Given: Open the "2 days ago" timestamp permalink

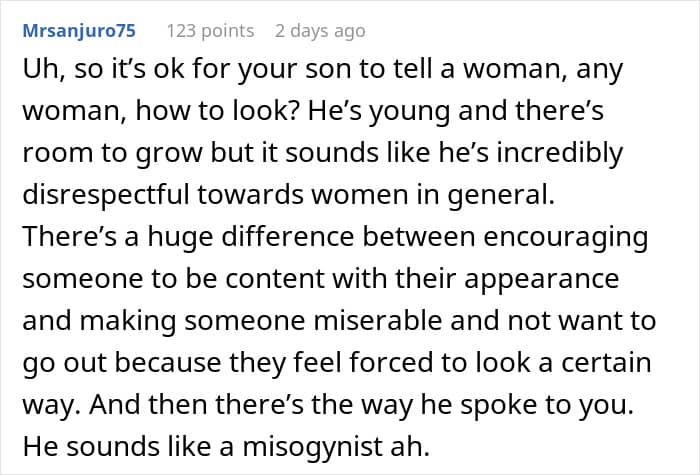Looking at the screenshot, I should [x=320, y=31].
